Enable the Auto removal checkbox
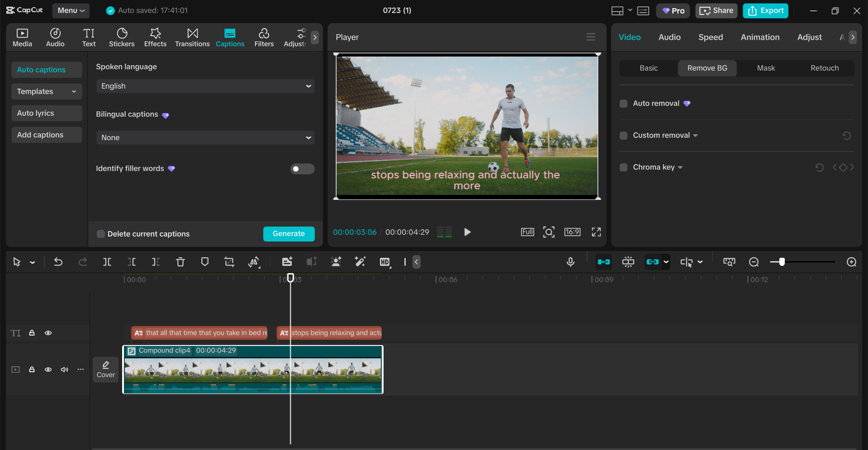The height and width of the screenshot is (450, 868). click(x=623, y=104)
